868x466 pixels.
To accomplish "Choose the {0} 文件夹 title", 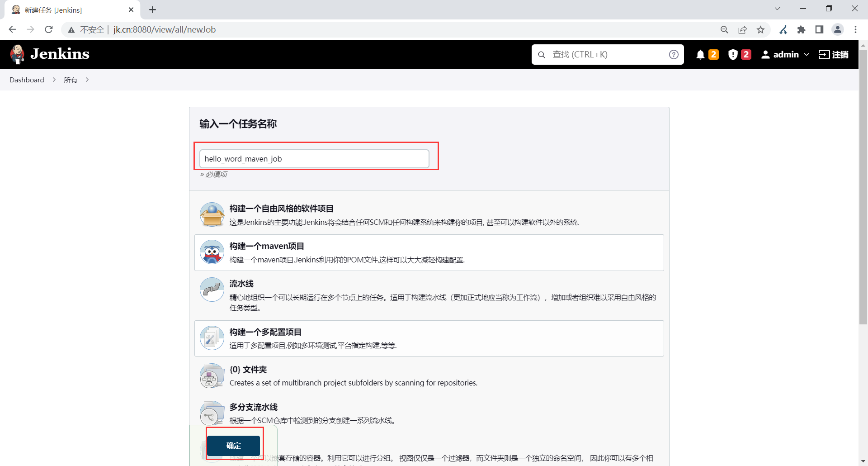I will tap(248, 370).
